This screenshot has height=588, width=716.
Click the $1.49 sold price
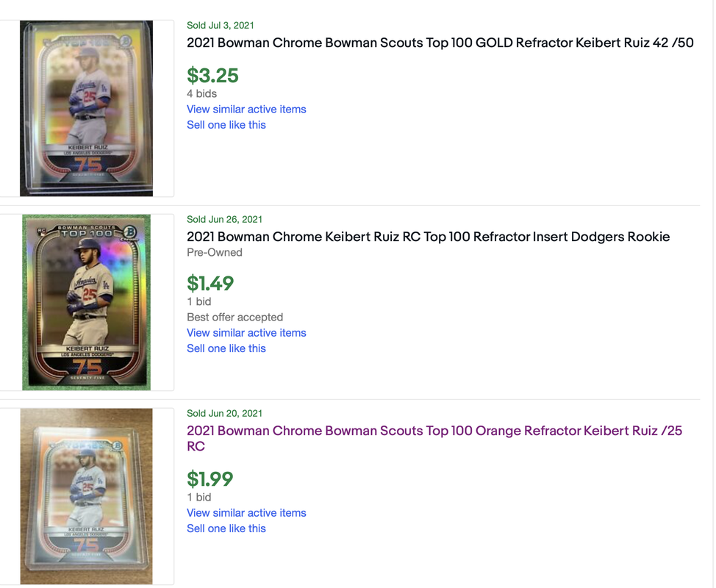pyautogui.click(x=210, y=283)
